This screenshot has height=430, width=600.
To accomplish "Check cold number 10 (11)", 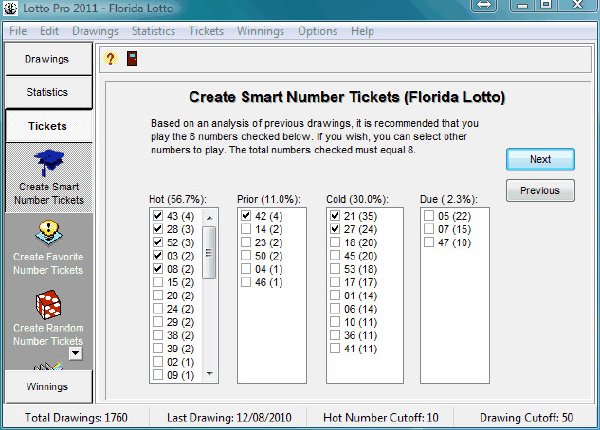I will (x=335, y=322).
